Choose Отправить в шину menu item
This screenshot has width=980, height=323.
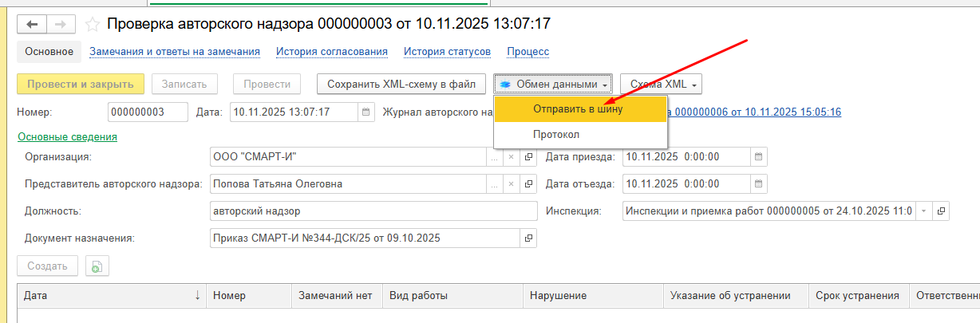579,109
